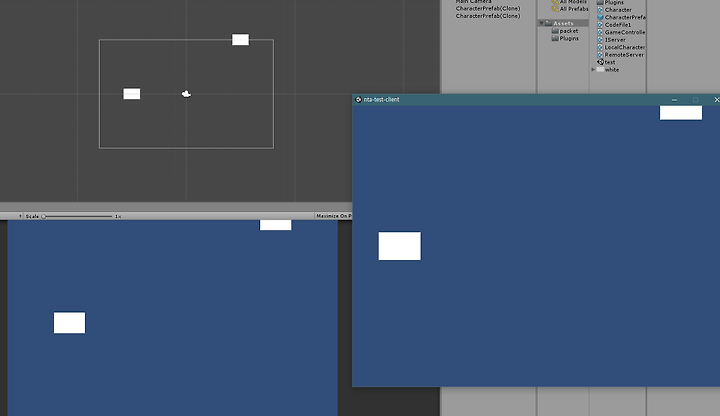Viewport: 720px width, 416px height.
Task: Select the LocalCharacter script icon
Action: pyautogui.click(x=600, y=47)
